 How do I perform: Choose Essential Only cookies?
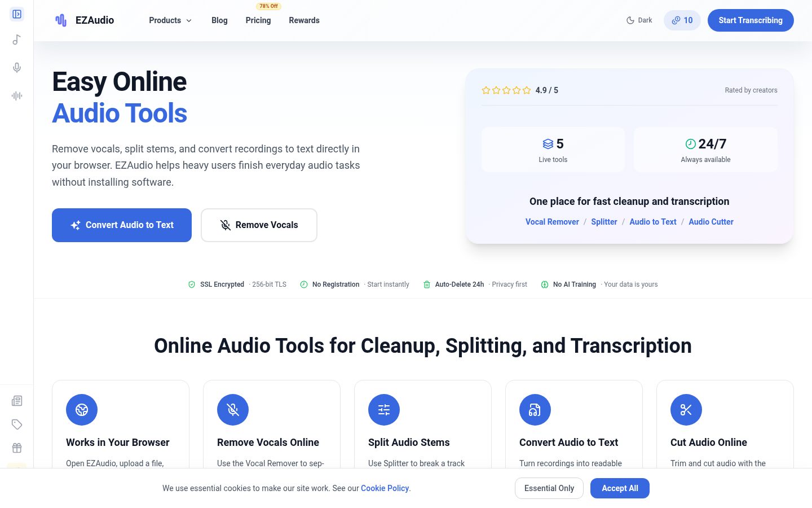549,488
